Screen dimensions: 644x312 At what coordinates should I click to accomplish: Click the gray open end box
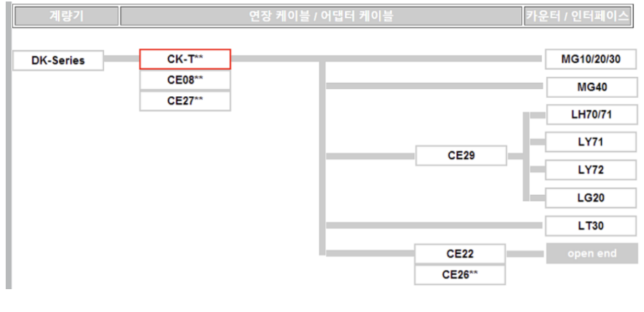(592, 253)
